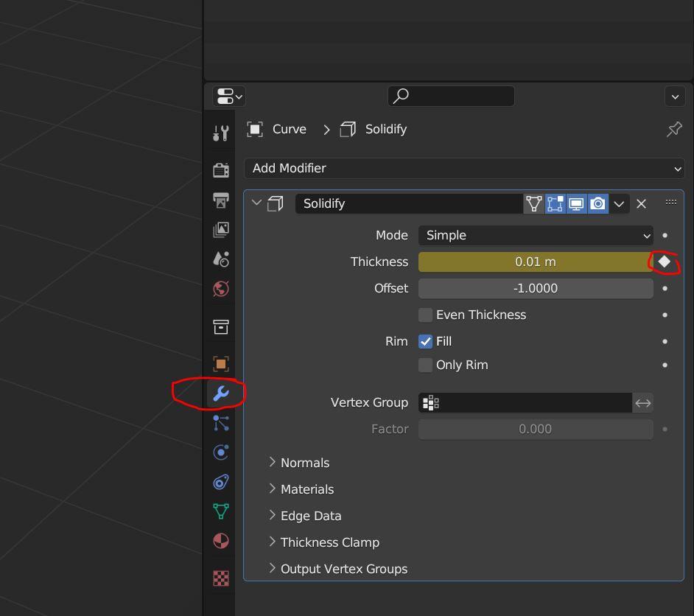Viewport: 694px width, 616px height.
Task: Animate the Mode property dot
Action: [665, 236]
